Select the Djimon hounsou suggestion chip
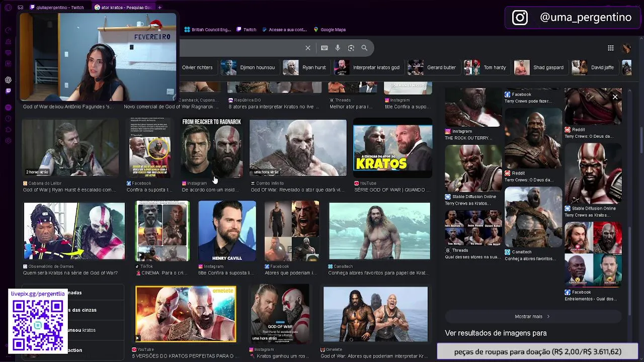This screenshot has width=644, height=362. [x=250, y=67]
